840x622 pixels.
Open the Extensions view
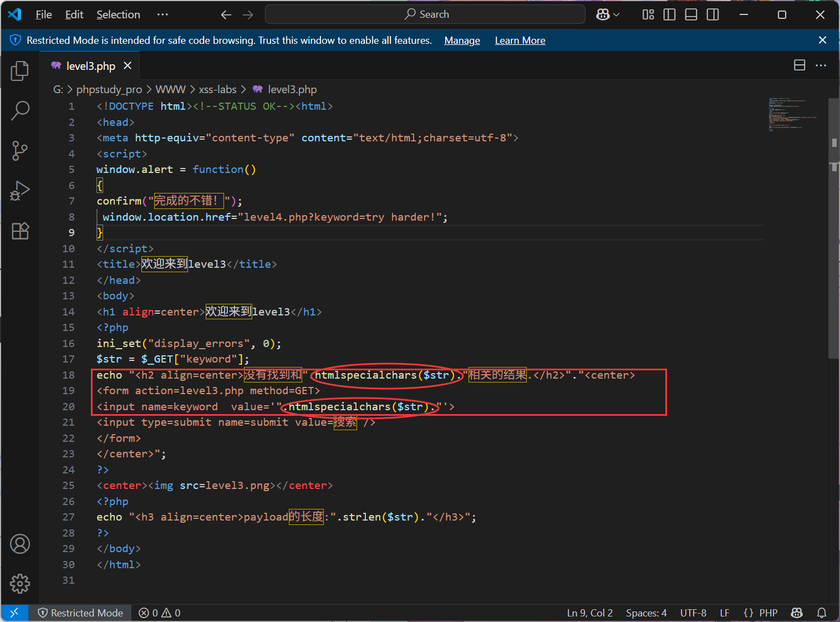click(20, 231)
